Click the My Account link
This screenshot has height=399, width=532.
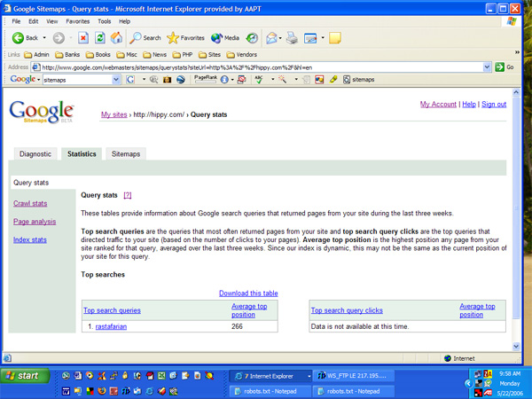point(438,104)
